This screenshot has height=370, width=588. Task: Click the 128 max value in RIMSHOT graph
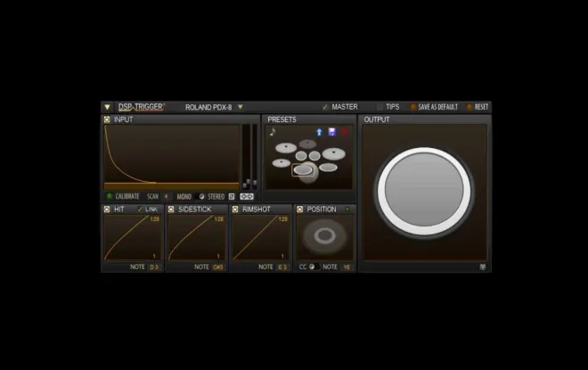point(282,218)
